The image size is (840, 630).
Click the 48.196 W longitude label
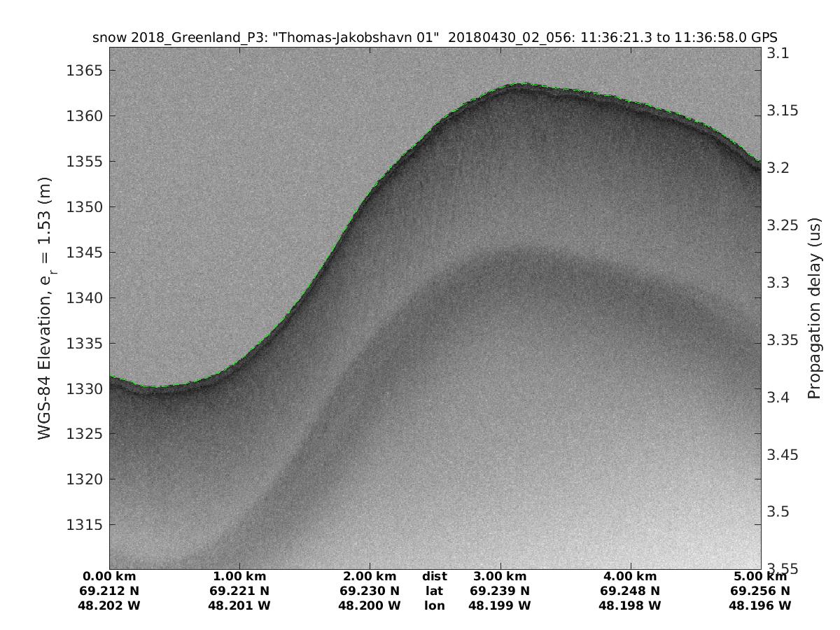pos(760,605)
